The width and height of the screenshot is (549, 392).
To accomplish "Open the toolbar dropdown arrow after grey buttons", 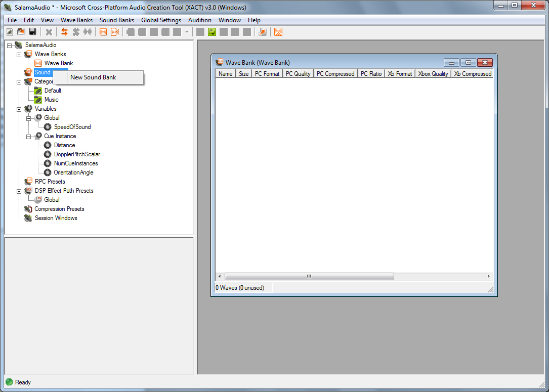I will pyautogui.click(x=187, y=32).
